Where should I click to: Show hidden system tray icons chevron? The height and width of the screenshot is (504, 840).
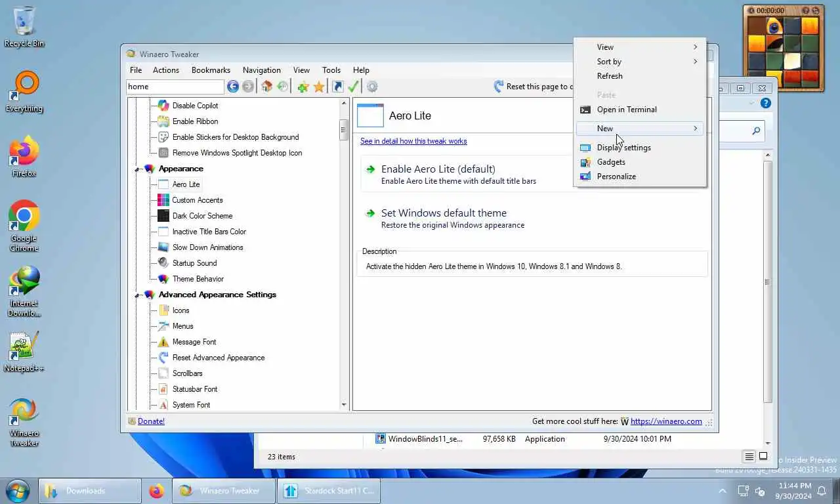(723, 491)
